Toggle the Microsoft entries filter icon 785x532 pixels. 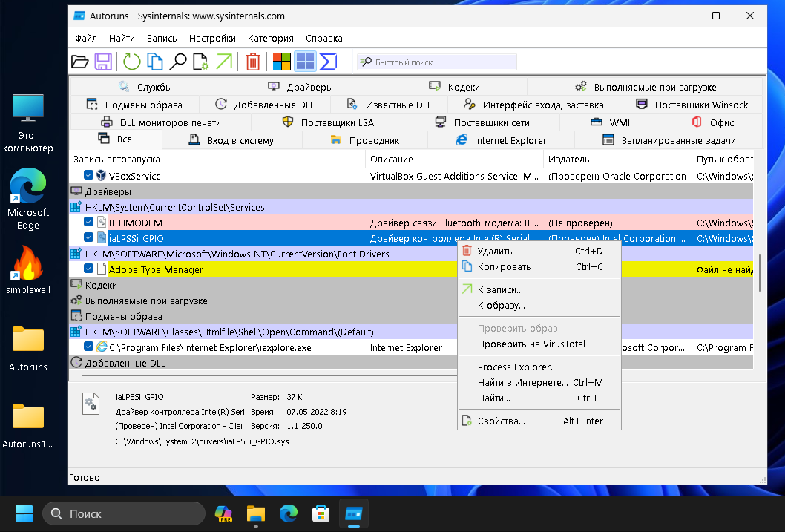(281, 62)
